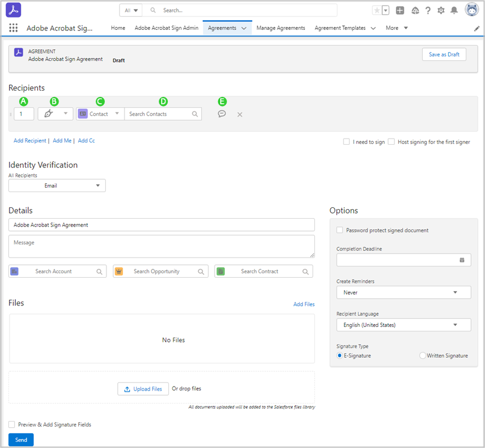Open the Create Reminders dropdown
The image size is (485, 448).
coord(403,292)
